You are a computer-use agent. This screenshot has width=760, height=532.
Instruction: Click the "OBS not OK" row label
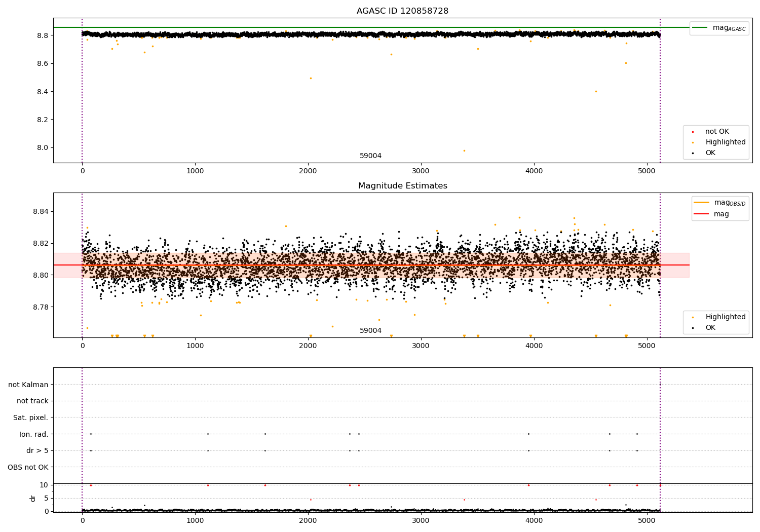pos(28,467)
